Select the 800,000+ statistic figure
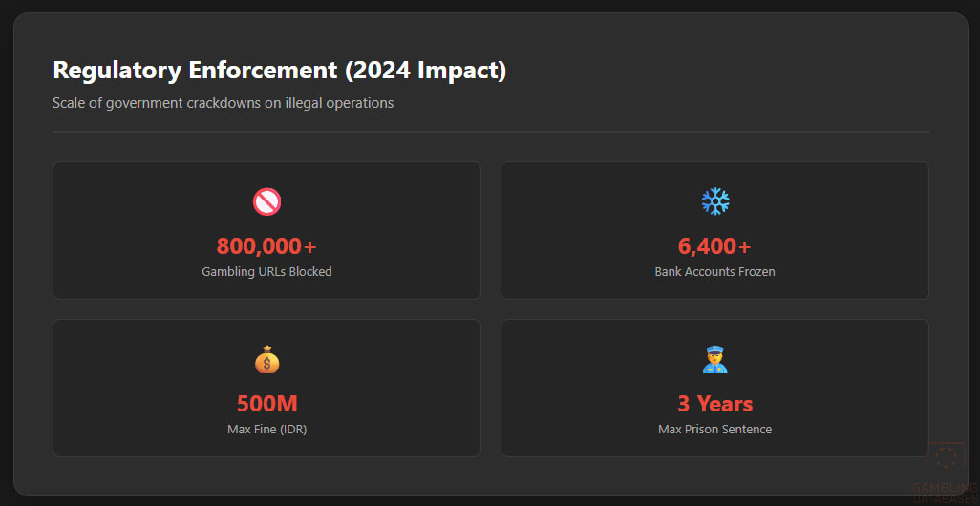Screen dimensions: 980x506 coord(266,246)
